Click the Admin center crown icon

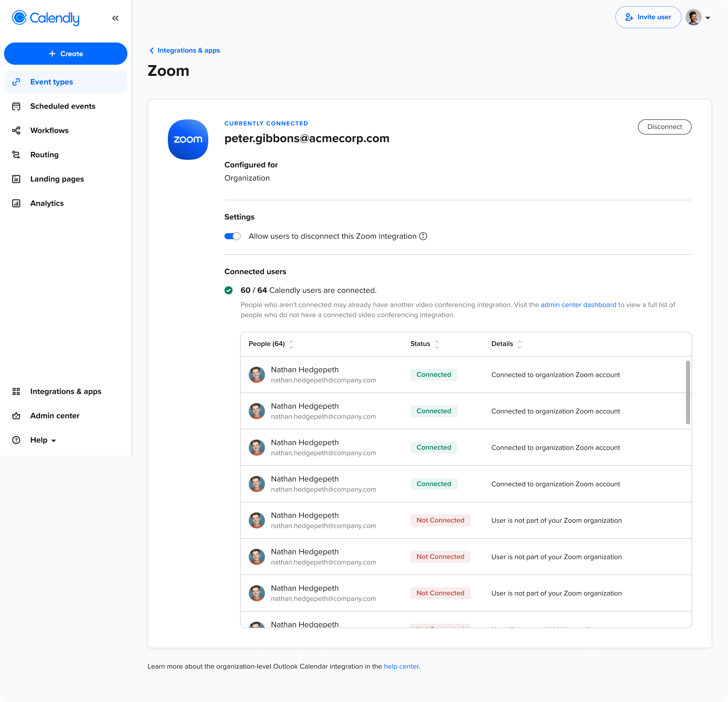[x=16, y=416]
